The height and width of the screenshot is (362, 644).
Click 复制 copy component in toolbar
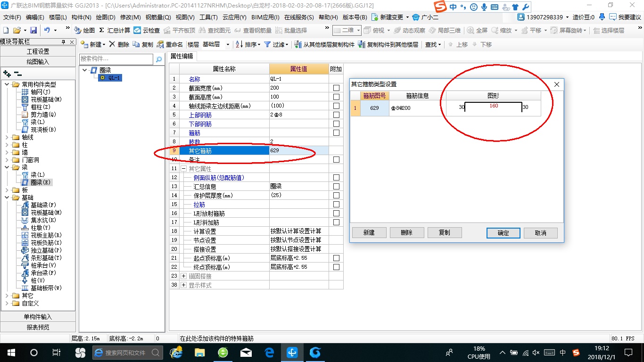pos(143,44)
